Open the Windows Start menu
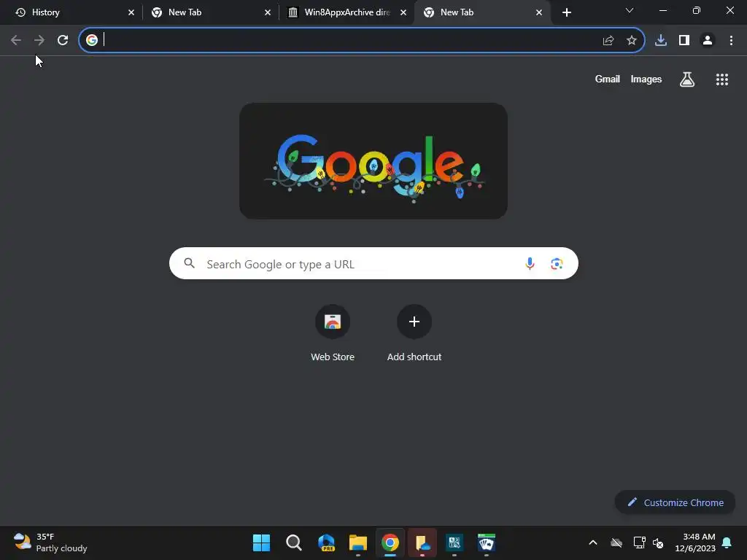The width and height of the screenshot is (747, 560). click(x=262, y=542)
